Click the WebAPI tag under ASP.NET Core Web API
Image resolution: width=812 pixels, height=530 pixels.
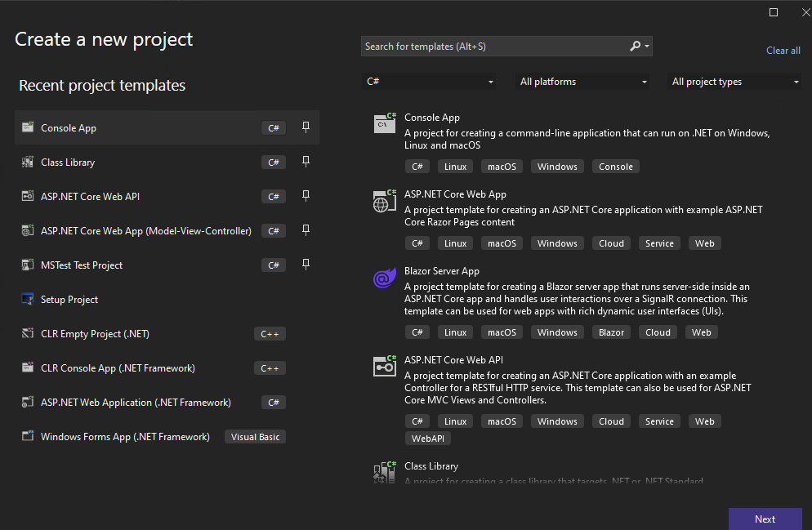(x=428, y=439)
